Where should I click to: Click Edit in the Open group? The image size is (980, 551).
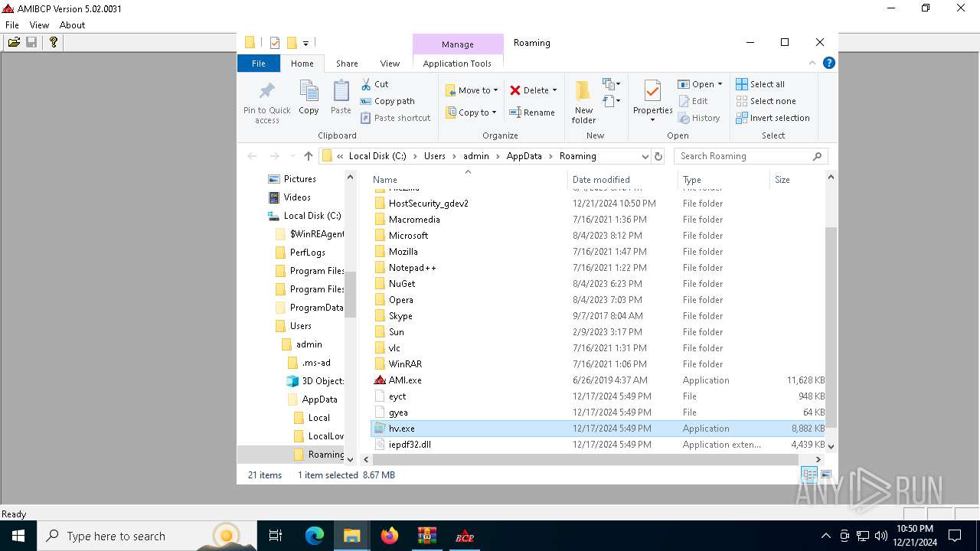(694, 101)
